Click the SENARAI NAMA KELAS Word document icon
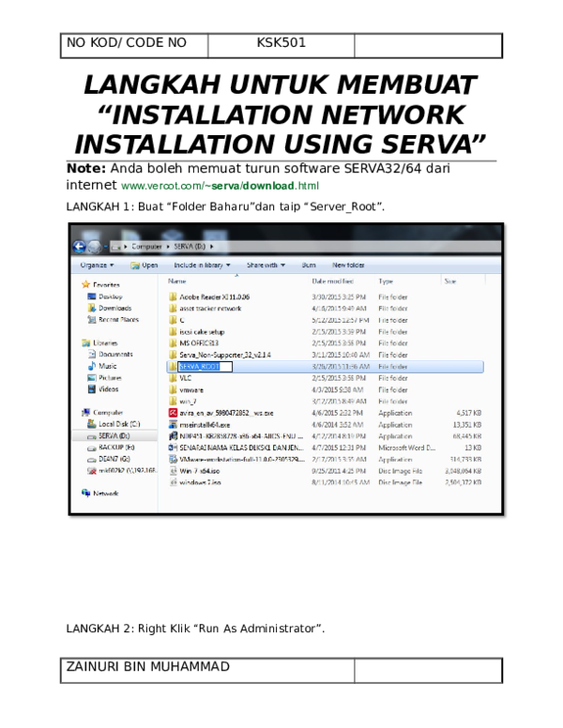Image resolution: width=563 pixels, height=728 pixels. pyautogui.click(x=173, y=447)
